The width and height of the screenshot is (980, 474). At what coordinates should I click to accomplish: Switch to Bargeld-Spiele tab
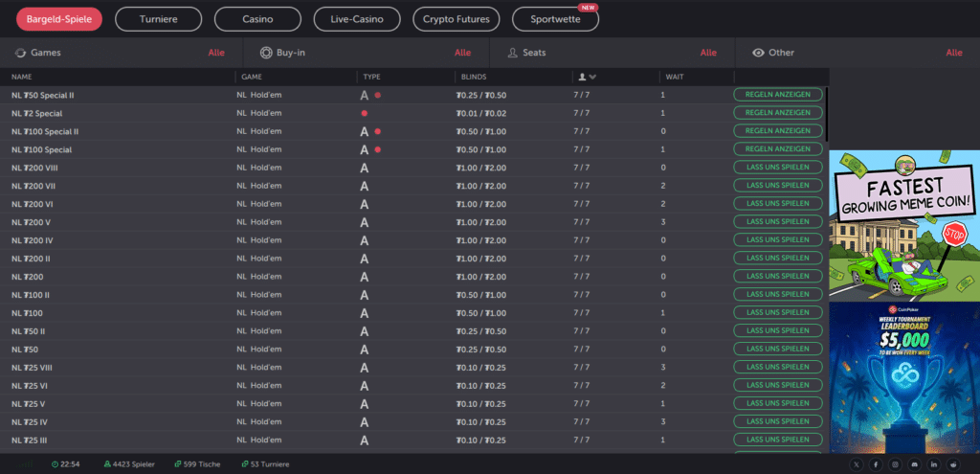tap(59, 19)
